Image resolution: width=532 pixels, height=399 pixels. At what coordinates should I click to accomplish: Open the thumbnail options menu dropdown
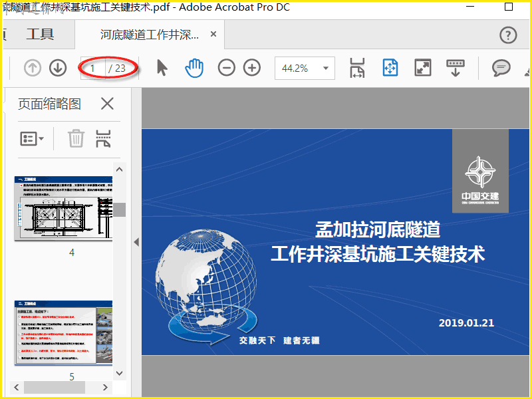(32, 138)
